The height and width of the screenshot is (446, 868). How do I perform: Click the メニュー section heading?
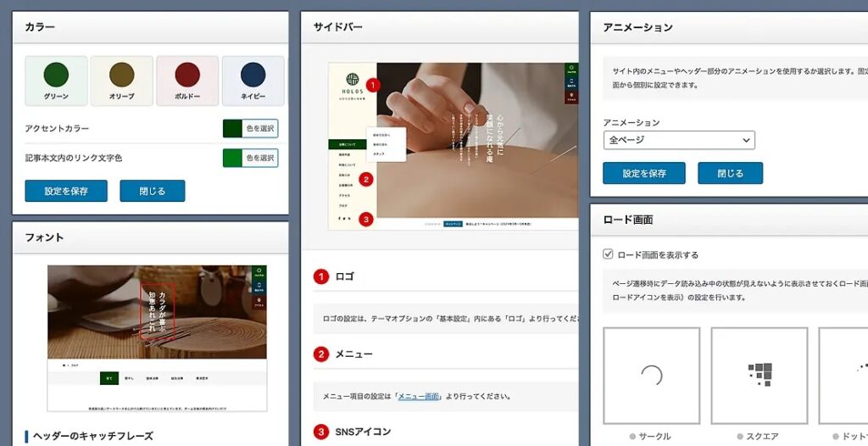coord(353,354)
